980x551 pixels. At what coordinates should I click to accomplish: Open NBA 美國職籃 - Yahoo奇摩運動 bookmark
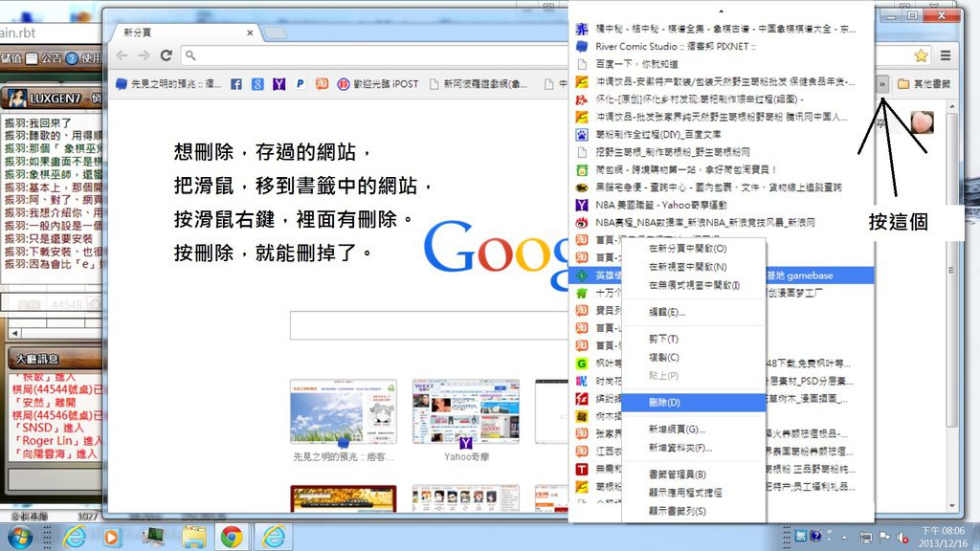click(722, 205)
